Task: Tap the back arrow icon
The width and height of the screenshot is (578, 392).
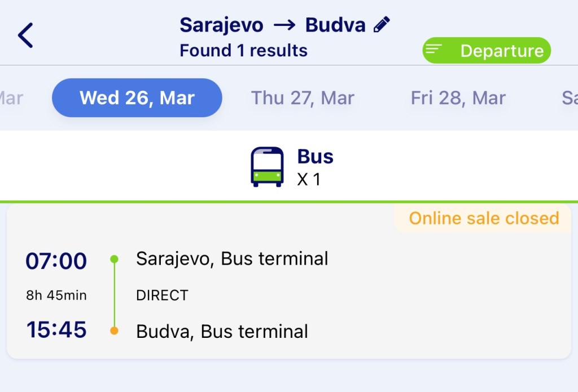Action: 26,36
